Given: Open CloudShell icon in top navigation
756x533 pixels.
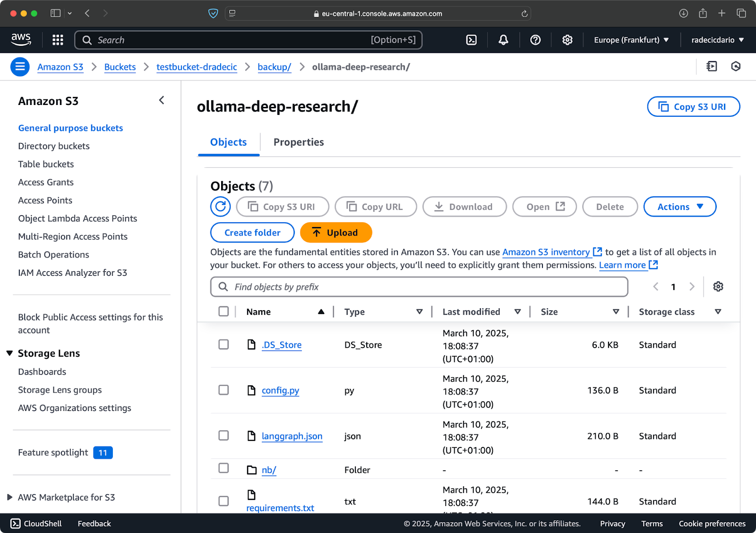Looking at the screenshot, I should 472,40.
